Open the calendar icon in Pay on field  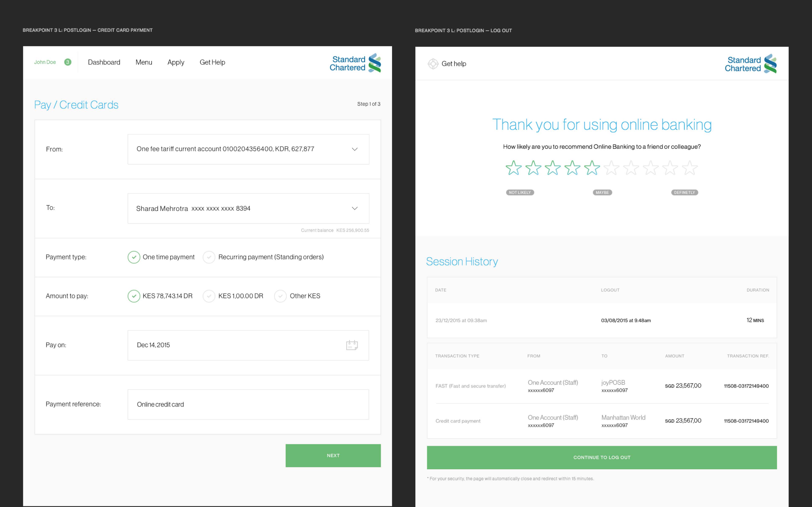coord(352,345)
